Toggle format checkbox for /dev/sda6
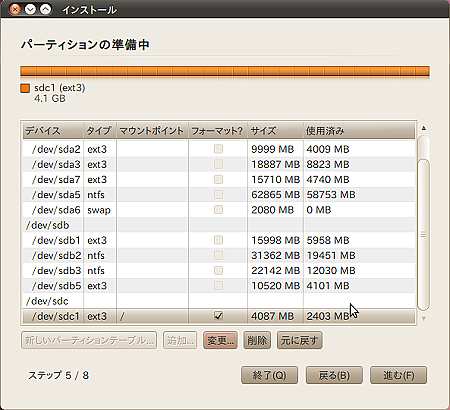This screenshot has width=450, height=410. [x=218, y=210]
